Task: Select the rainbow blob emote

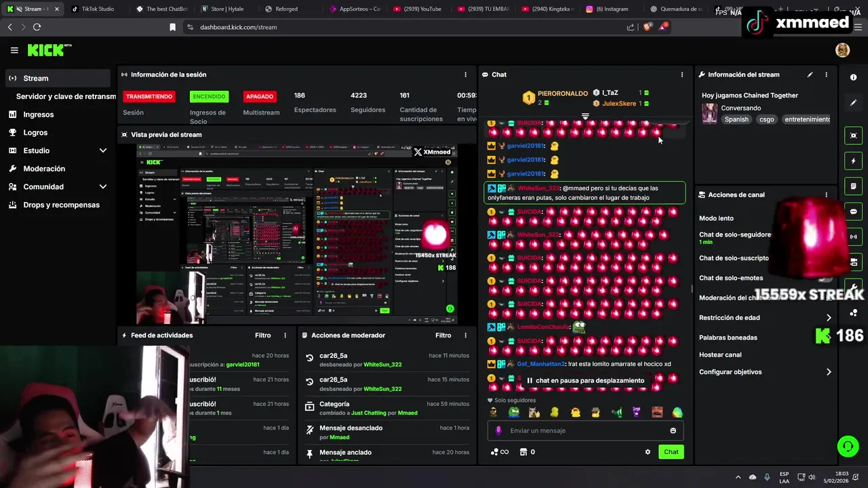Action: pos(677,412)
